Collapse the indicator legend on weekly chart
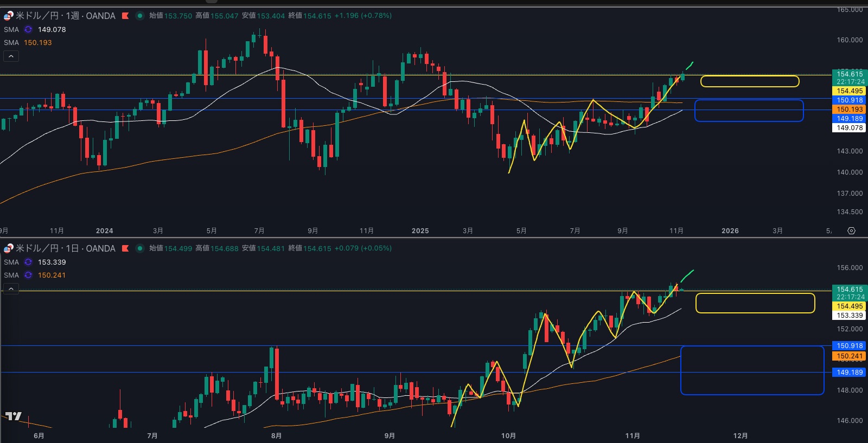This screenshot has height=443, width=868. 11,56
